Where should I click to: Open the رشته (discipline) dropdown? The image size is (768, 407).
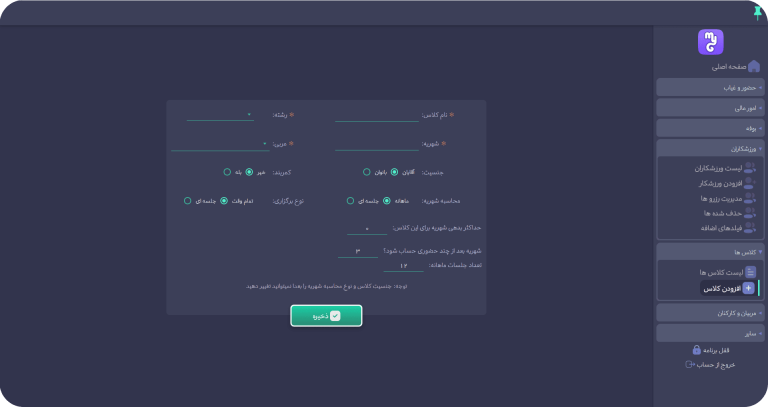tap(220, 115)
